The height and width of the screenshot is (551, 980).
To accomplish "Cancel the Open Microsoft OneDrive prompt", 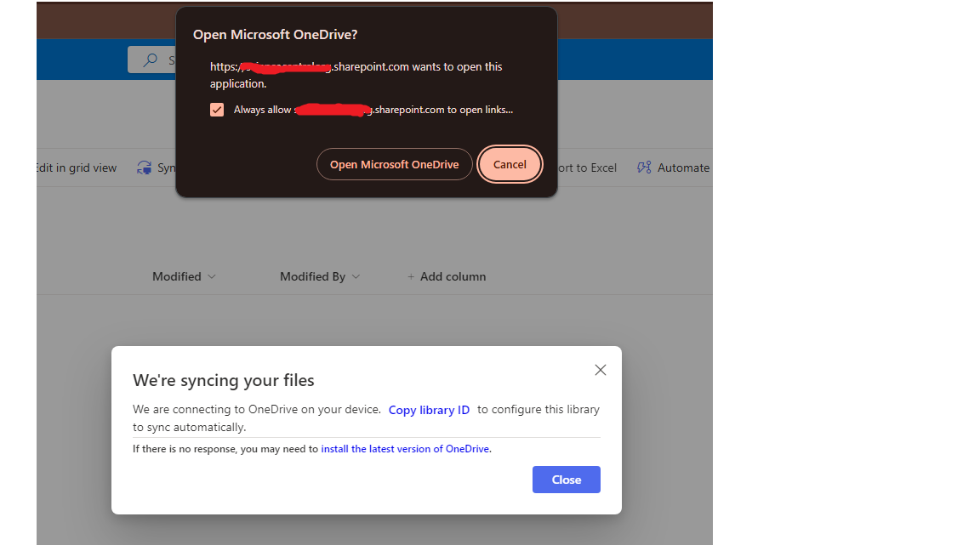I will tap(510, 164).
